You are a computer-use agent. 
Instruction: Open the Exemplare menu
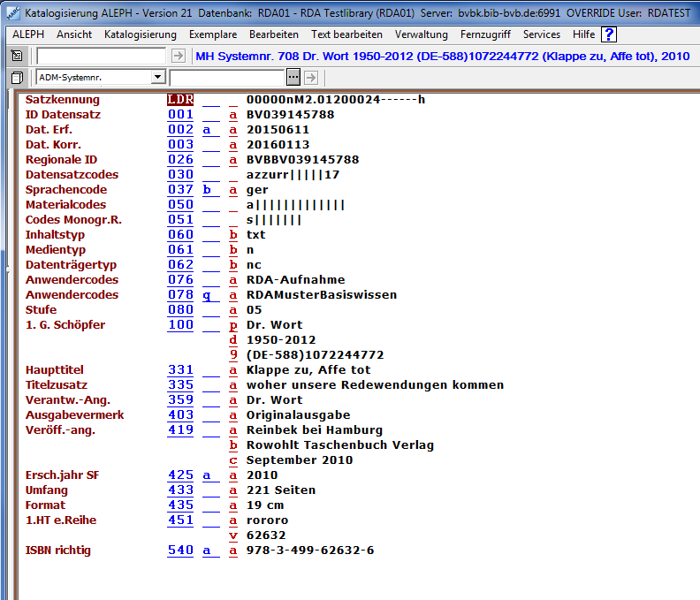pos(212,34)
